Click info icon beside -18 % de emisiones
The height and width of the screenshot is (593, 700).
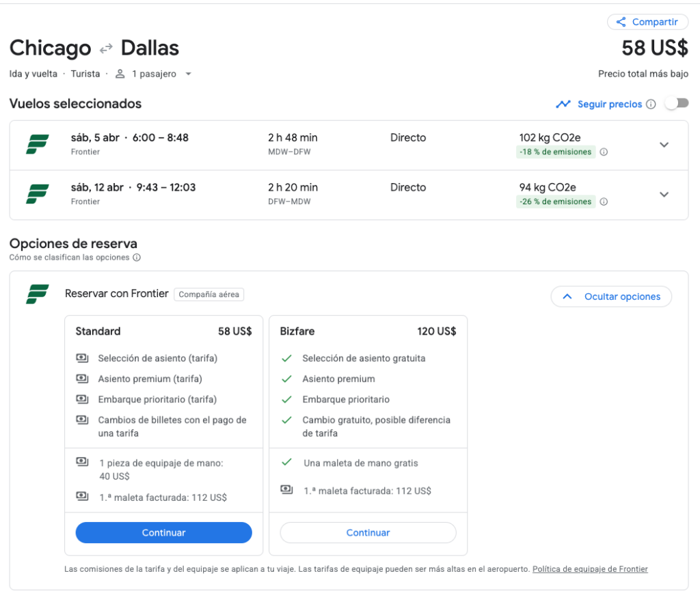point(604,152)
